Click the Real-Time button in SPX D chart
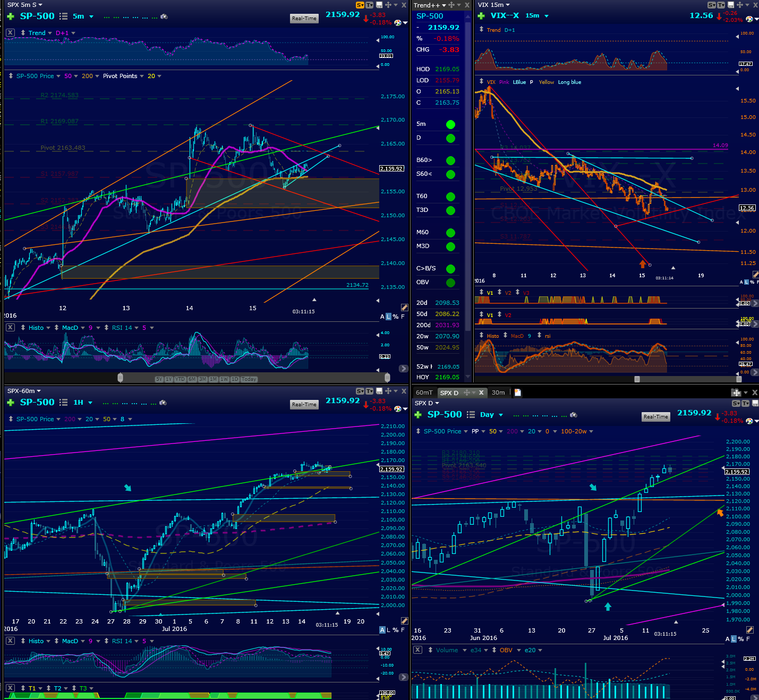Screen dimensions: 759x700 (656, 416)
